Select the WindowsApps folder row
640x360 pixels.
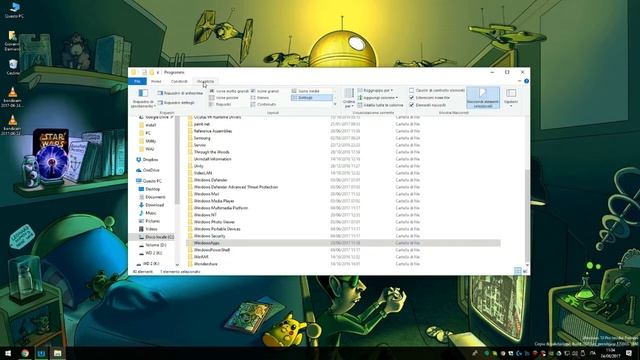pos(343,243)
